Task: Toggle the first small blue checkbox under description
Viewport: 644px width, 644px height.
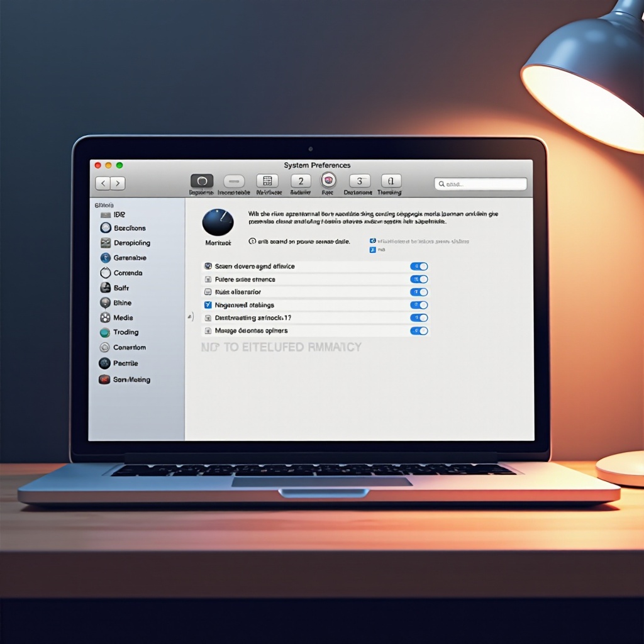Action: (x=372, y=241)
